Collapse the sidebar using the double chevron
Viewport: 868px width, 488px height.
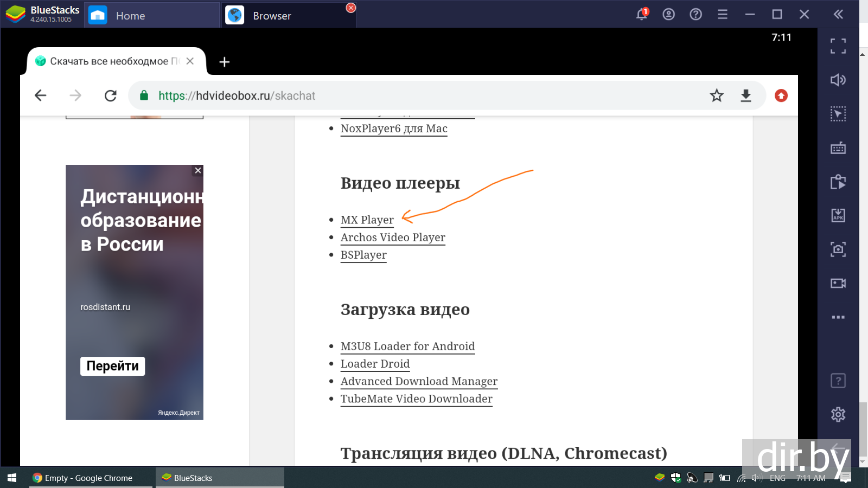838,15
